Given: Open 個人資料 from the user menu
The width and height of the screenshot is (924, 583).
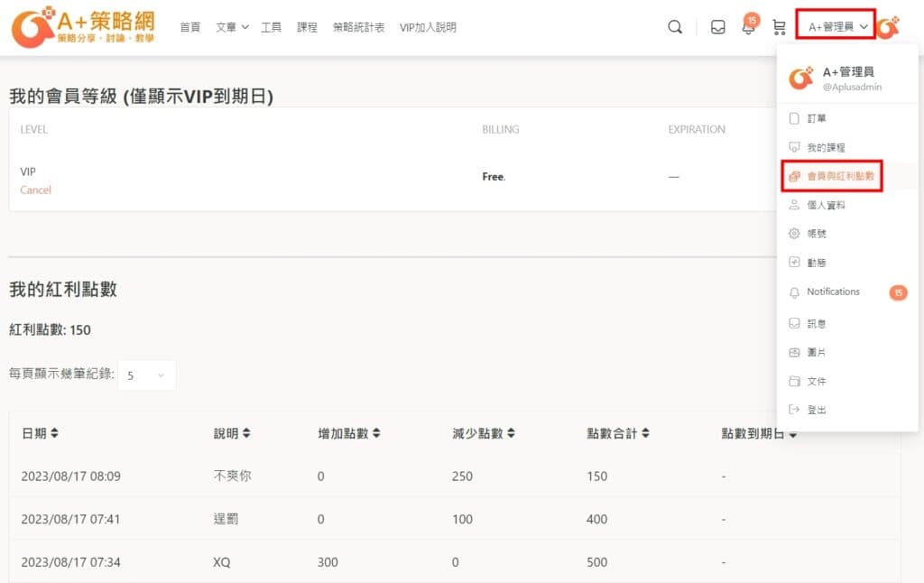Looking at the screenshot, I should 825,205.
